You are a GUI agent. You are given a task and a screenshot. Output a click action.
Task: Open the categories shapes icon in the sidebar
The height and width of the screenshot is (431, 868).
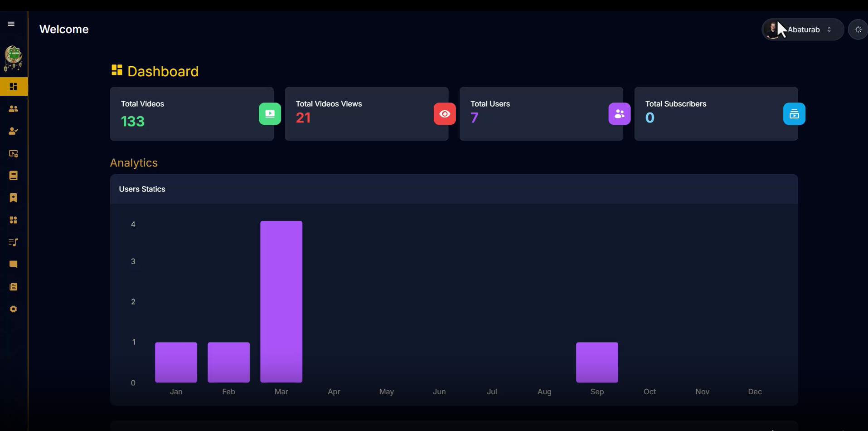point(14,220)
